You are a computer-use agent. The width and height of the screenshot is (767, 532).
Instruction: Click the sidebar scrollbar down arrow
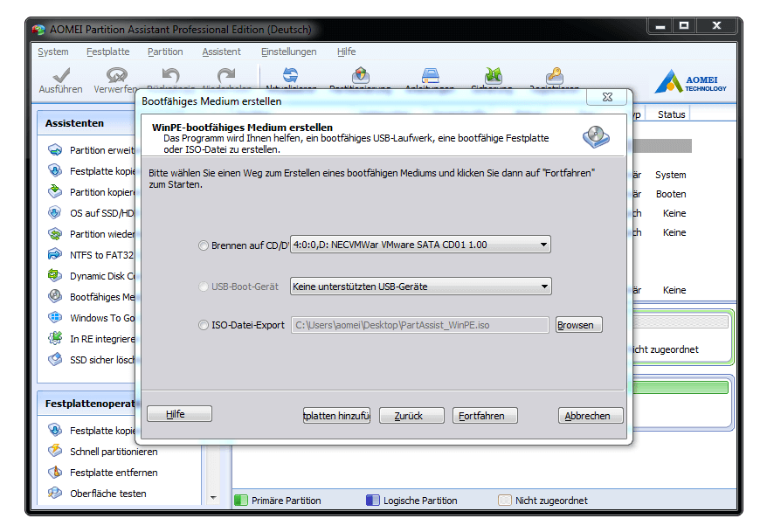pos(213,498)
